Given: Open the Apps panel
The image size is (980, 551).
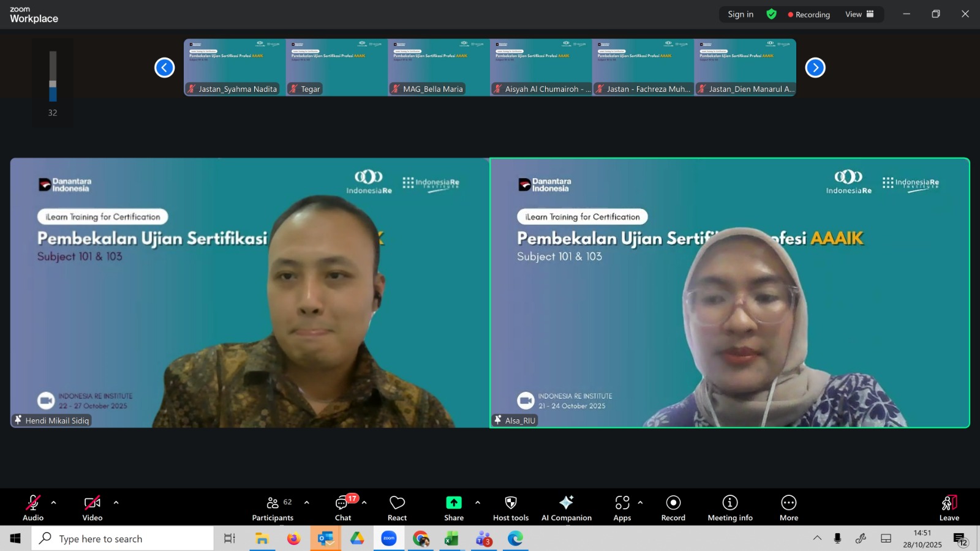Looking at the screenshot, I should [x=622, y=508].
